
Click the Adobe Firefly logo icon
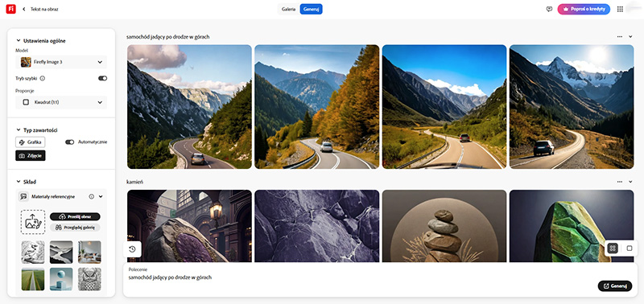pyautogui.click(x=10, y=9)
